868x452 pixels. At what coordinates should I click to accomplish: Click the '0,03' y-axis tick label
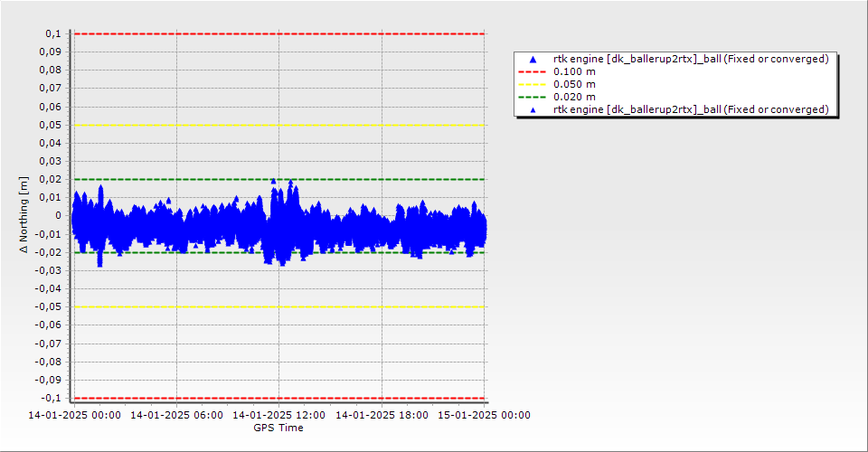point(51,162)
